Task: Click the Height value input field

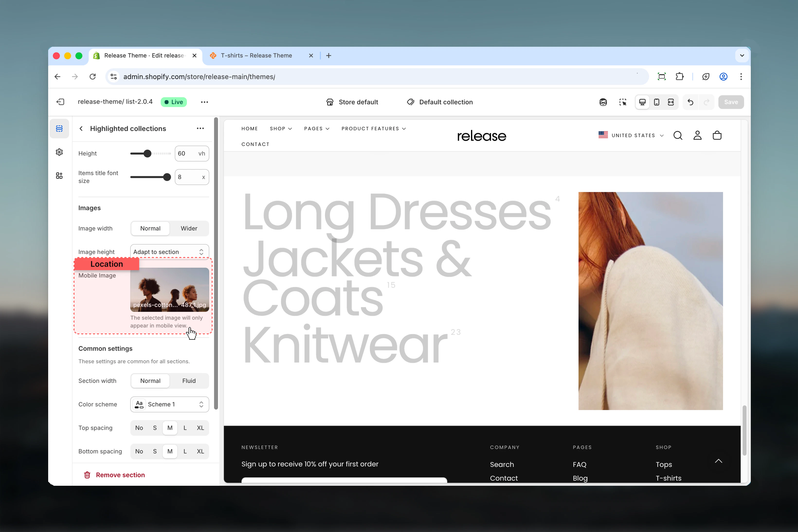Action: 192,153
